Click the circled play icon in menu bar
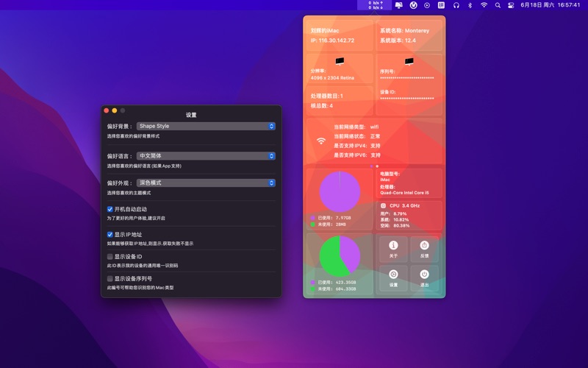The image size is (588, 368). 427,5
